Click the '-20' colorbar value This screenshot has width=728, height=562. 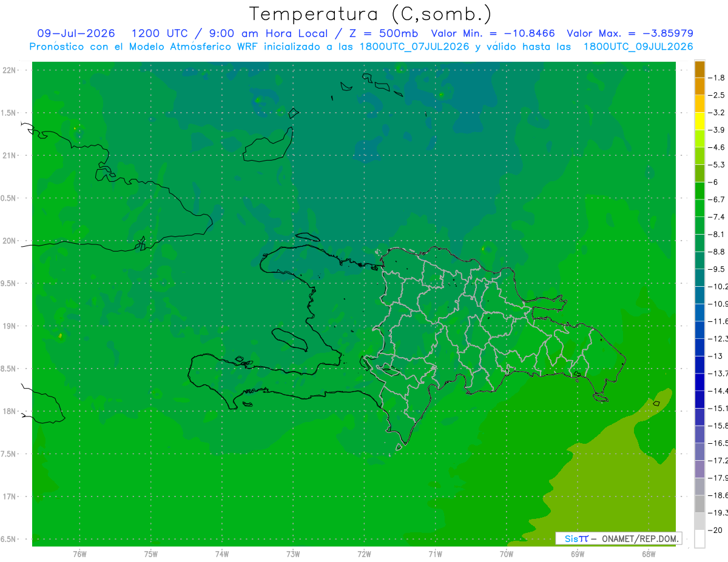716,530
